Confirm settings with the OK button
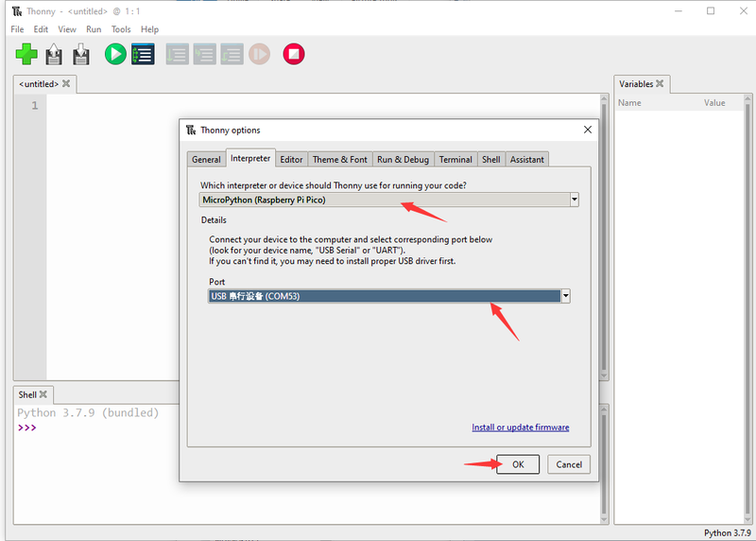The width and height of the screenshot is (756, 541). [518, 464]
